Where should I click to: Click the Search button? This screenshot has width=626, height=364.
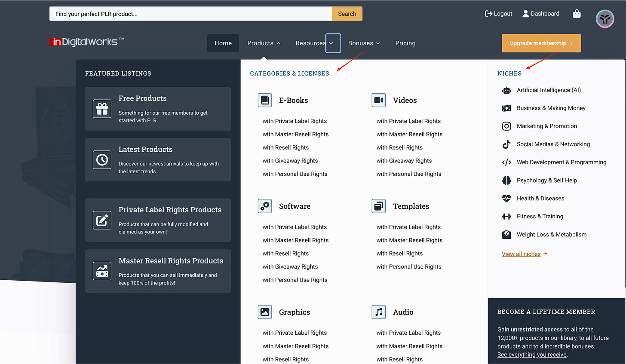pyautogui.click(x=347, y=14)
